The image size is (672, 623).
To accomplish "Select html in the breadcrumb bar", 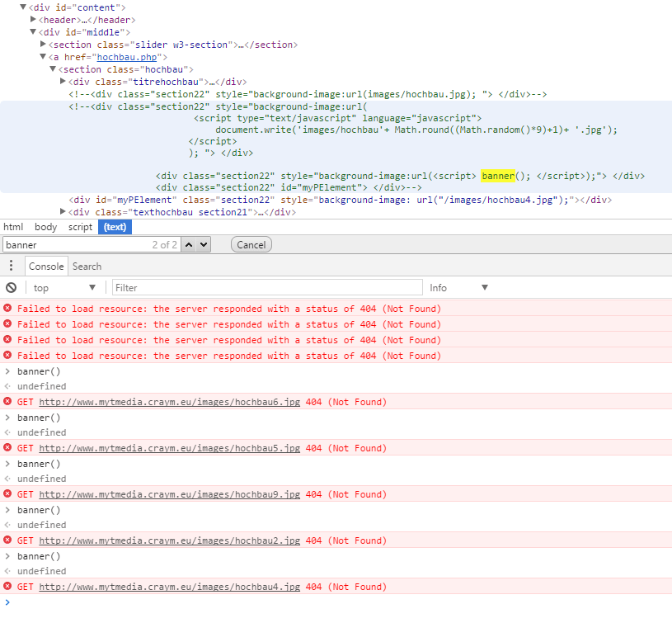I will (13, 227).
